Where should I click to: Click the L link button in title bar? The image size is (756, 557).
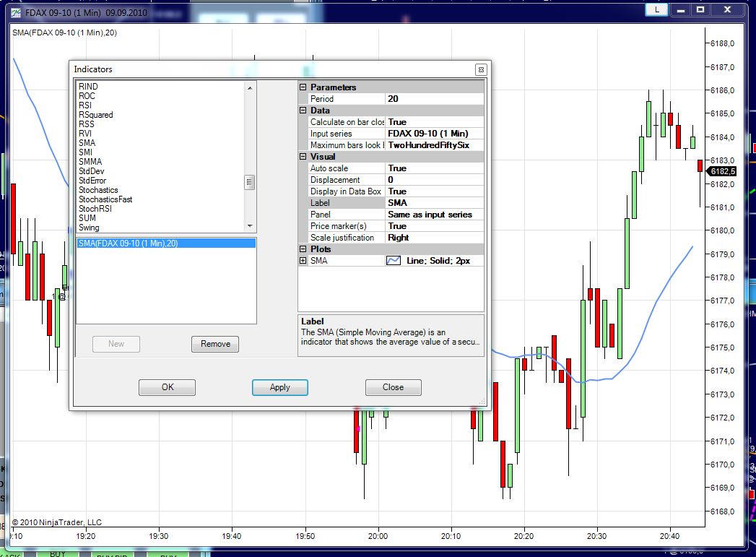pos(656,9)
